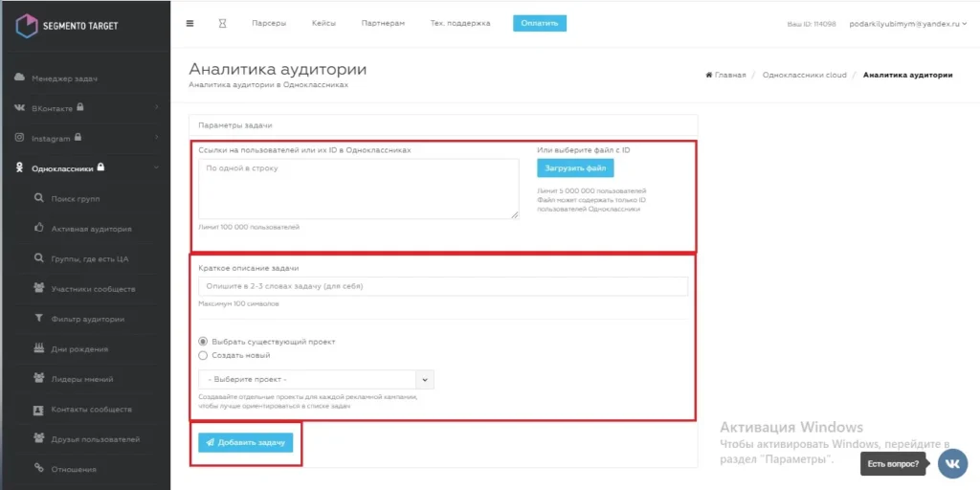Open Лидеры мнений in the sidebar
Image resolution: width=980 pixels, height=490 pixels.
click(x=82, y=379)
